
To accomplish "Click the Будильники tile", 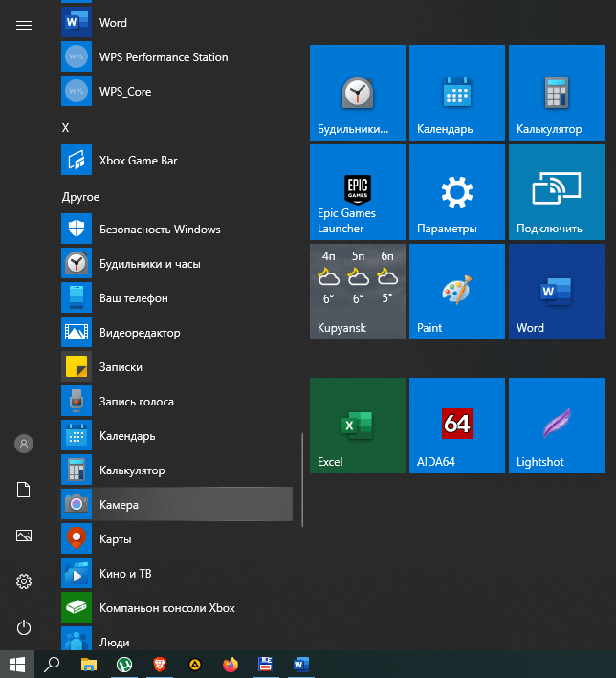I will pyautogui.click(x=358, y=93).
